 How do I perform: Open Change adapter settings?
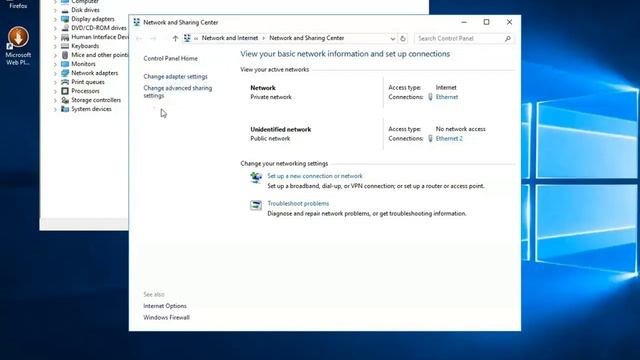point(176,76)
